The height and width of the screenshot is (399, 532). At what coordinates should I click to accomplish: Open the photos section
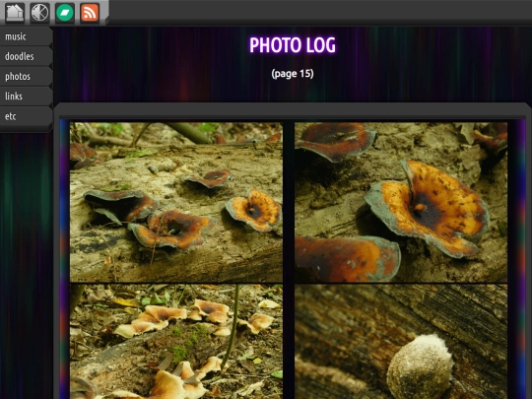[27, 76]
